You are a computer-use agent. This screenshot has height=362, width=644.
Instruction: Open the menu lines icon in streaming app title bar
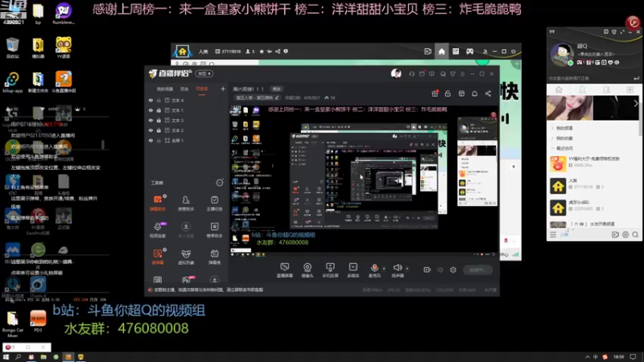point(462,74)
